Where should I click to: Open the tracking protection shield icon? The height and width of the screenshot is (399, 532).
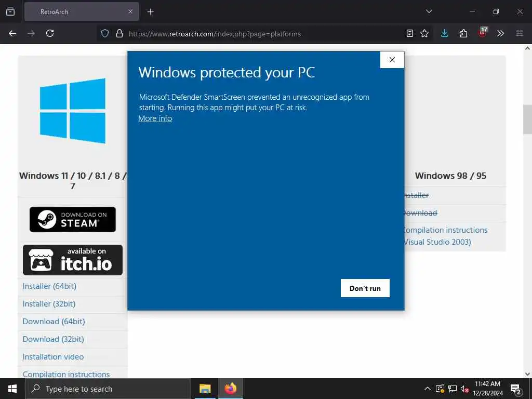105,33
